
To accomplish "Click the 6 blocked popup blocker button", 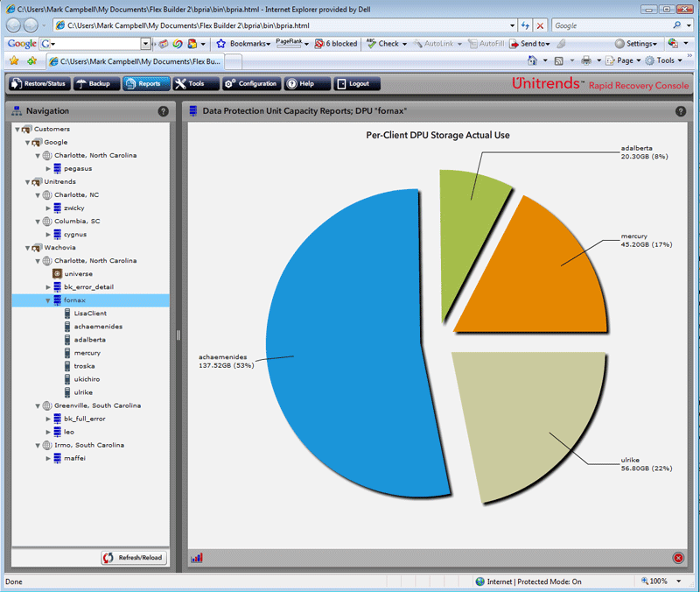I will [x=336, y=43].
